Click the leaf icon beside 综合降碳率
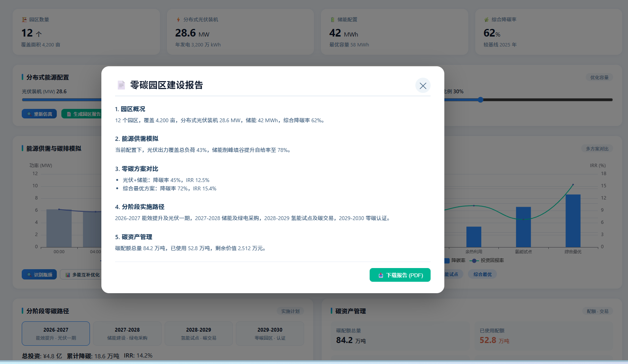Viewport: 628px width, 364px height. pyautogui.click(x=487, y=19)
